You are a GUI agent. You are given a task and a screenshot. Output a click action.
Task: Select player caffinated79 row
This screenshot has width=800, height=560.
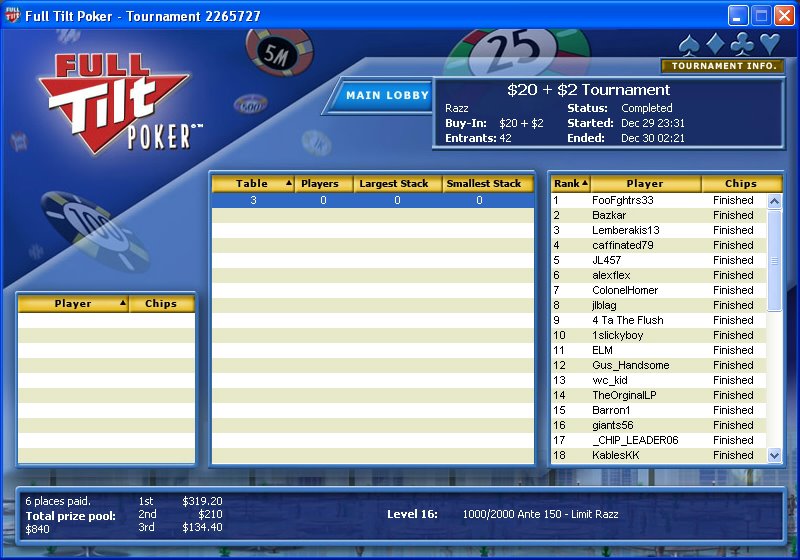point(659,245)
